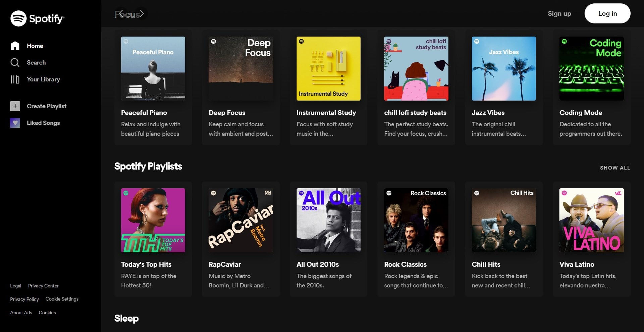Select the Your Library menu label
Screen dimensions: 644x332
43,79
